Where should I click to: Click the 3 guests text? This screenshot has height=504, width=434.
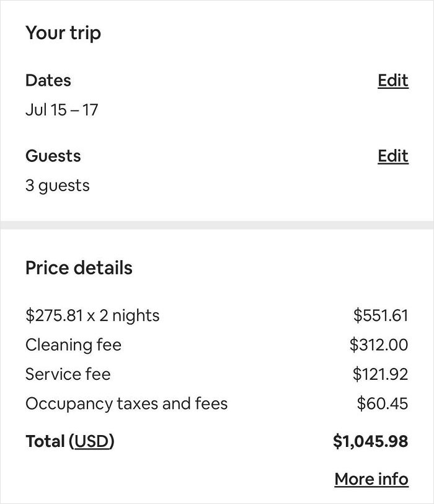57,185
